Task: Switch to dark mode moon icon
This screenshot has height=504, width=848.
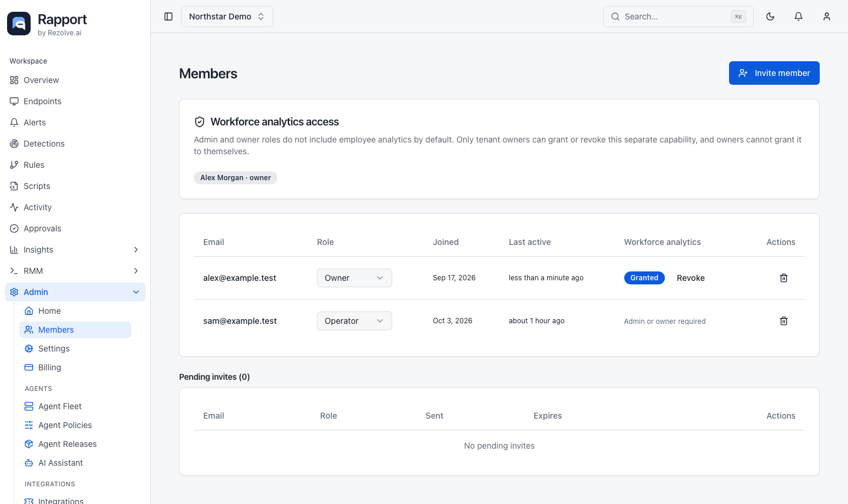Action: click(770, 16)
